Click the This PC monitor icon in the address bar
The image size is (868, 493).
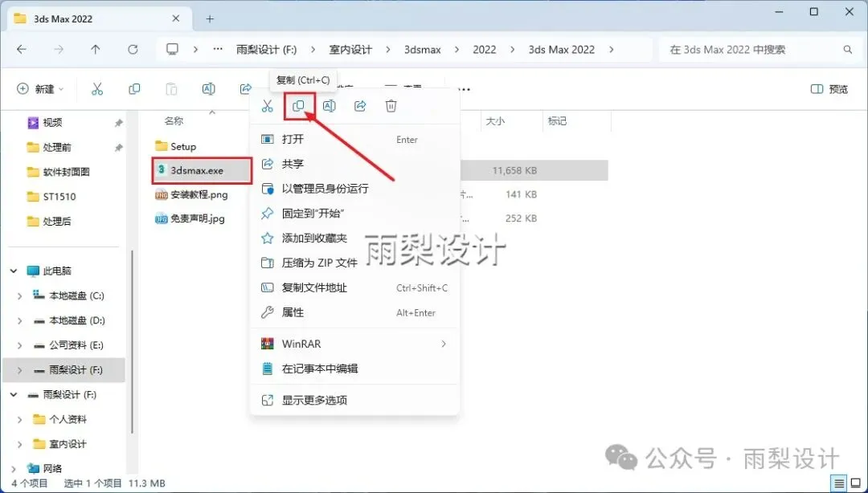coord(173,49)
